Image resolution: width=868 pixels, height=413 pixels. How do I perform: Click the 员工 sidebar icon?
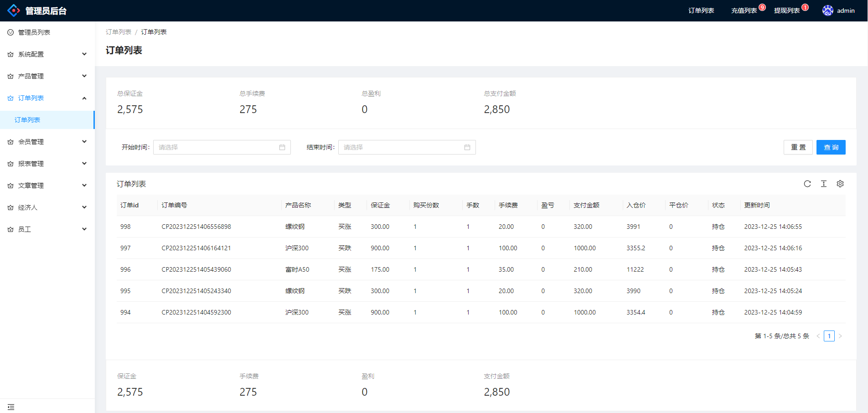point(10,229)
